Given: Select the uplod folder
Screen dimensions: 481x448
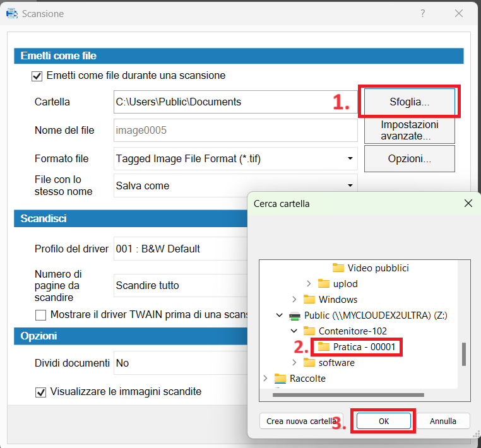Looking at the screenshot, I should [x=346, y=283].
